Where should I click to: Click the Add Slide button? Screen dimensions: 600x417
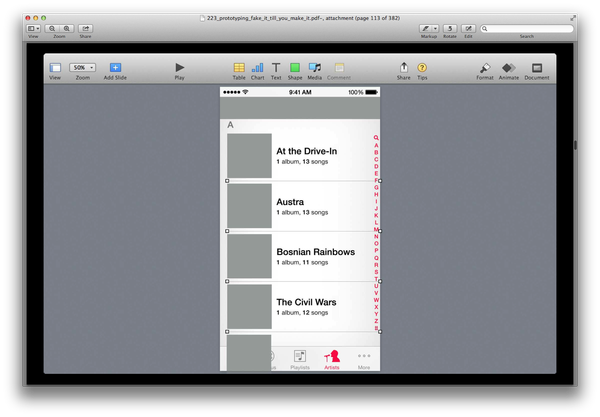pos(115,68)
